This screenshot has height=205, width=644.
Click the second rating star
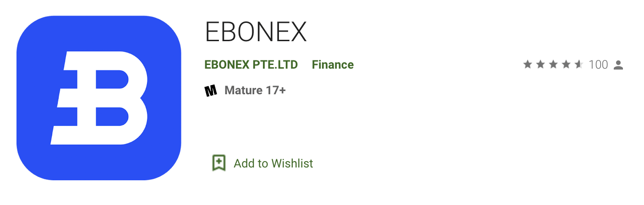coord(540,65)
